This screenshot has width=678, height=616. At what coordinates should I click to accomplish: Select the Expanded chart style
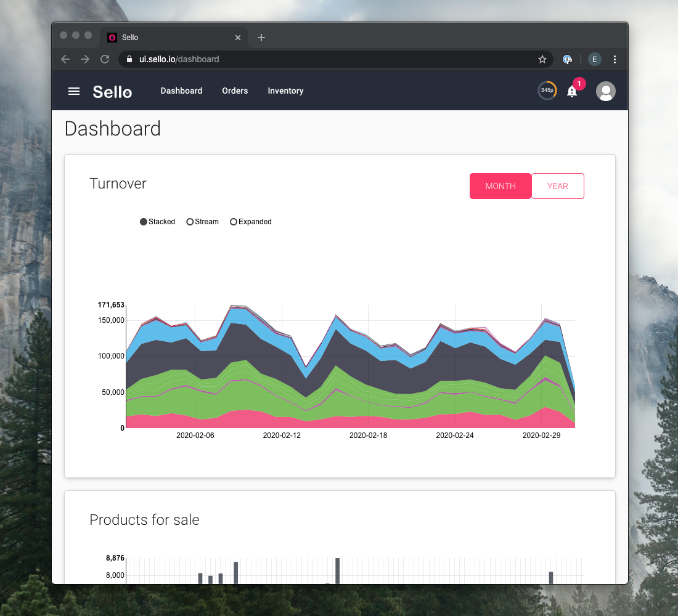(x=251, y=222)
